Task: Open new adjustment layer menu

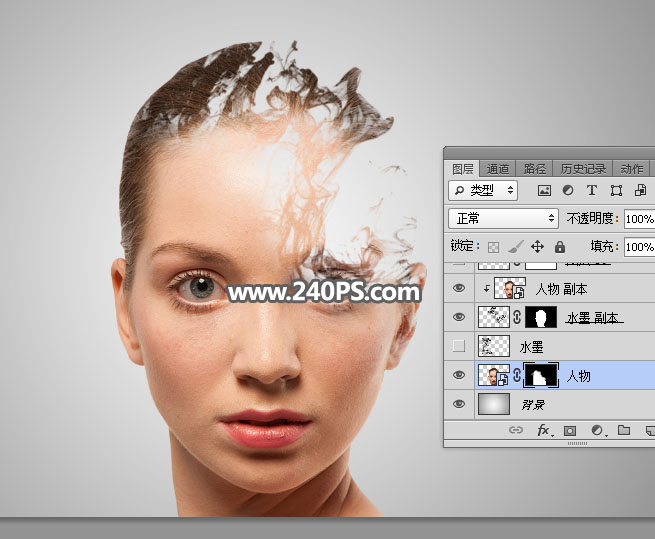Action: [597, 430]
